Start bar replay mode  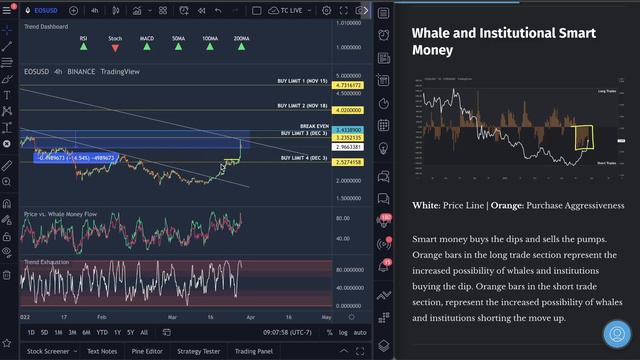point(202,11)
